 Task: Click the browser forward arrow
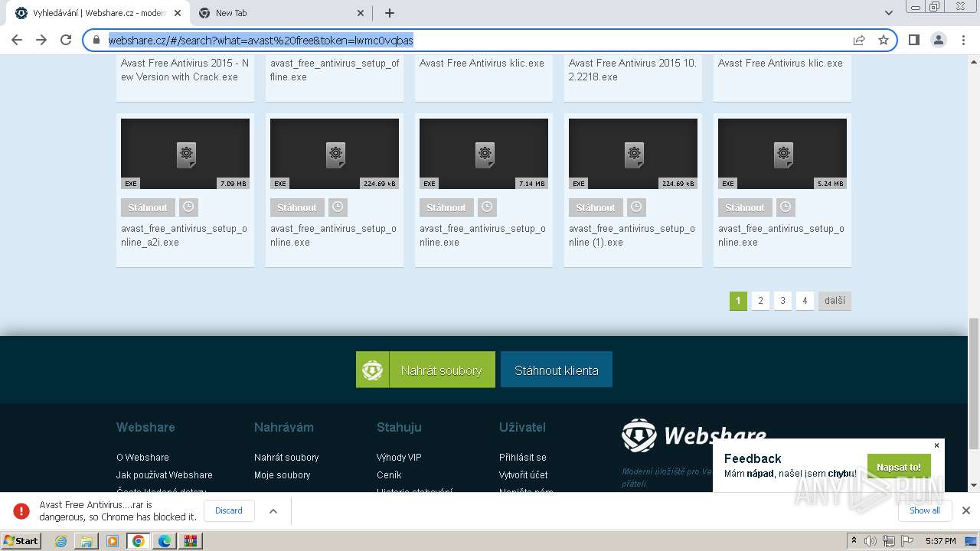click(41, 40)
